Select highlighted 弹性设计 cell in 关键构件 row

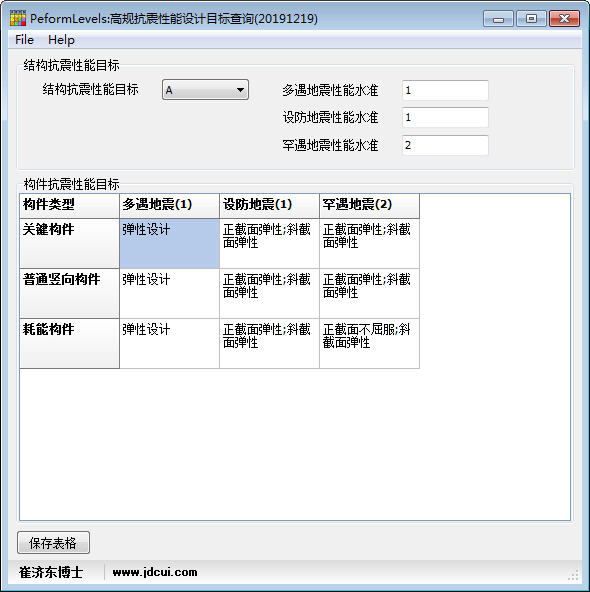[x=169, y=244]
